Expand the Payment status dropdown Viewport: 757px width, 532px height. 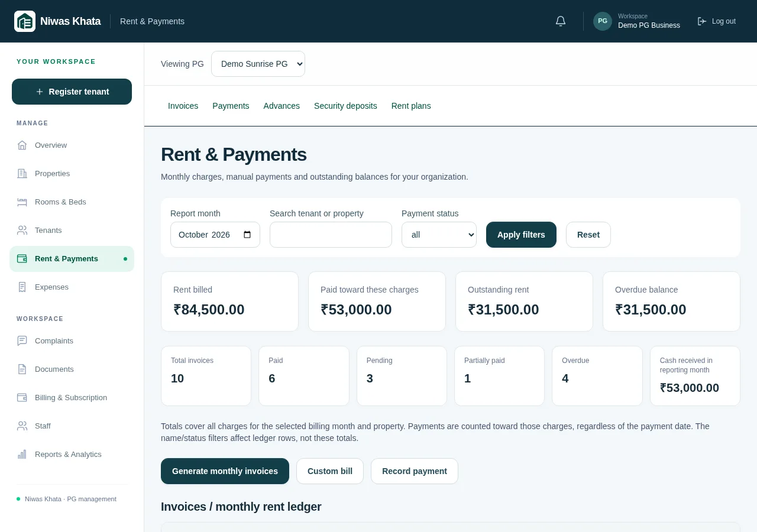(439, 235)
